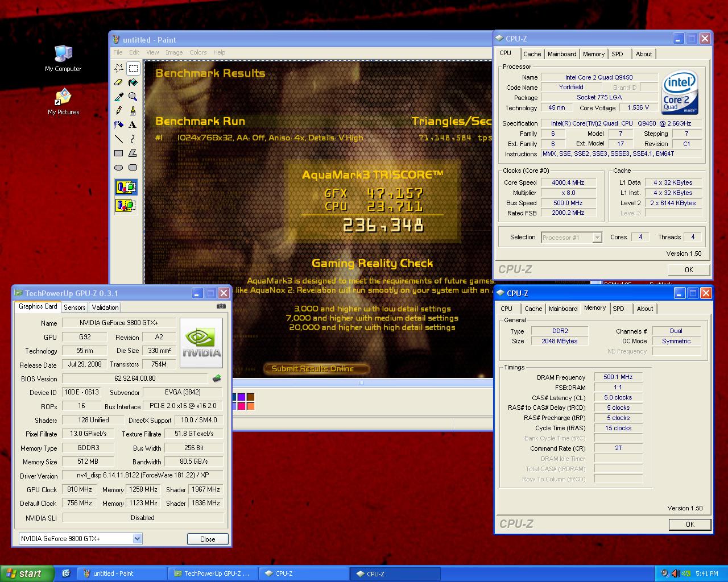Choose the straight Line tool
The width and height of the screenshot is (728, 582).
tap(119, 139)
